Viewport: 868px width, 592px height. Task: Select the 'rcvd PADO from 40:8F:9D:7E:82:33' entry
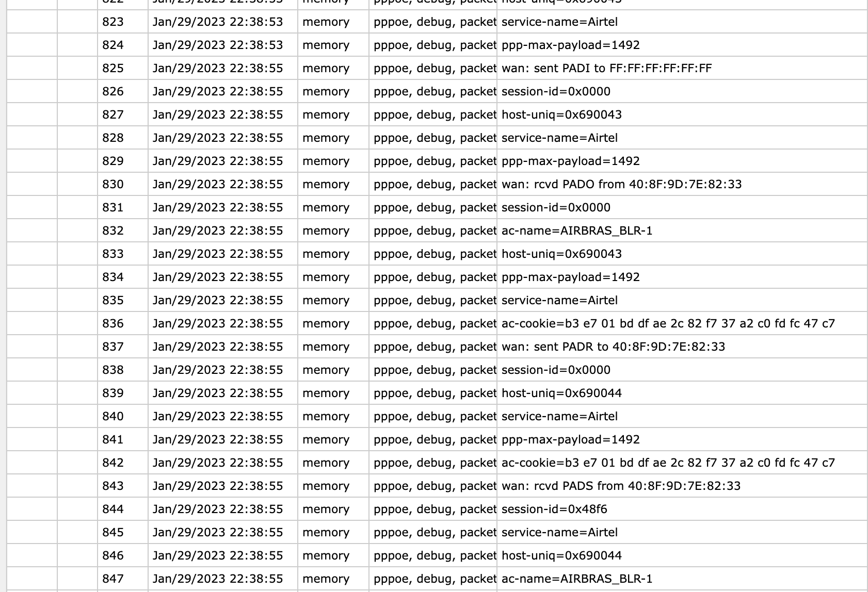(622, 185)
